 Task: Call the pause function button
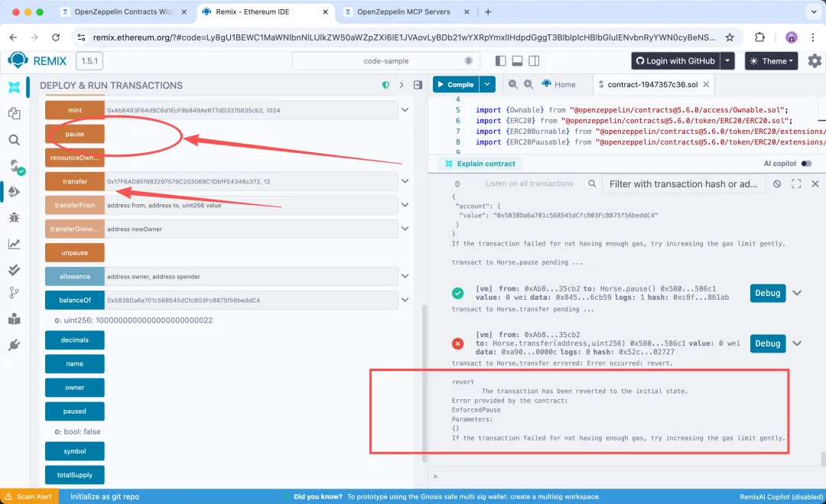(75, 134)
